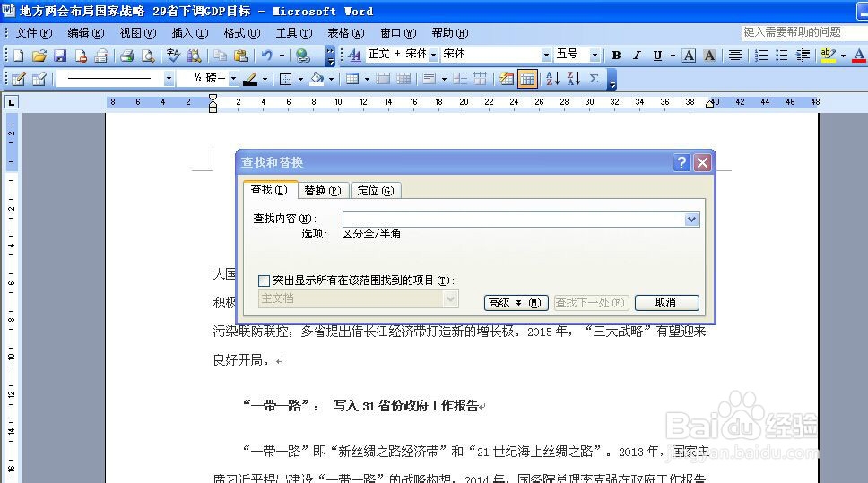The width and height of the screenshot is (868, 483).
Task: Click the bulleted list icon
Action: click(782, 56)
